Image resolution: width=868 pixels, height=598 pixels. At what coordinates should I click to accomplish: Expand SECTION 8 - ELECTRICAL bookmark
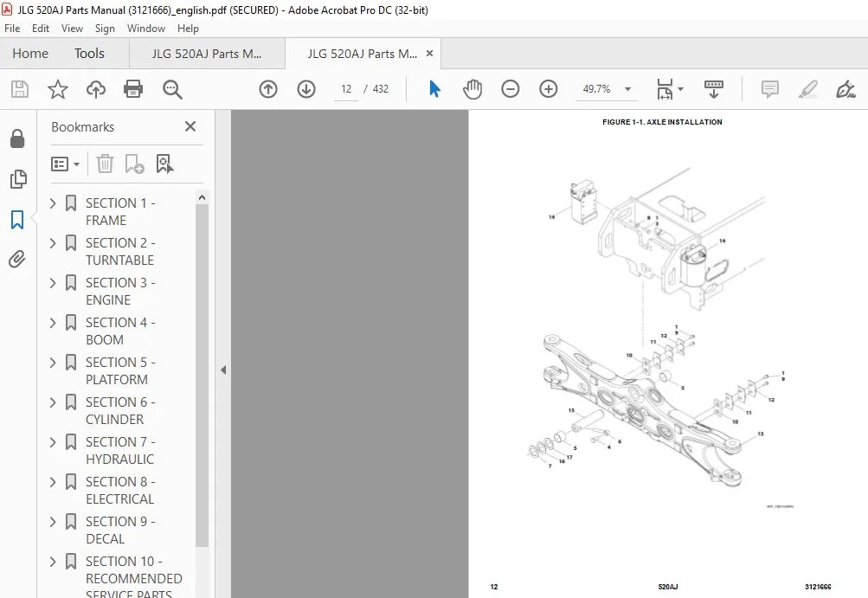tap(53, 482)
